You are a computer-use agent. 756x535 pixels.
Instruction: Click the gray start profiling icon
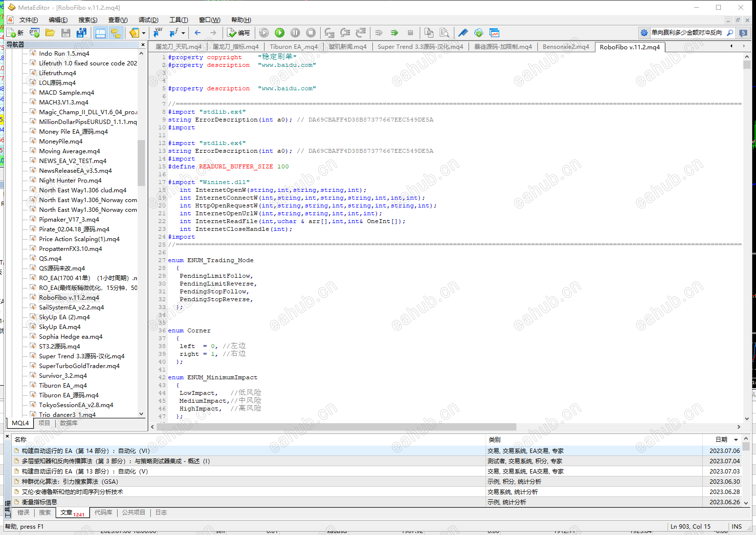(x=379, y=33)
